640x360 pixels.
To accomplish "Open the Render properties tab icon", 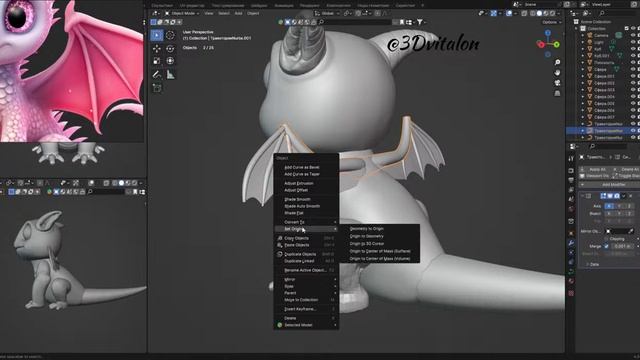I will pyautogui.click(x=571, y=170).
